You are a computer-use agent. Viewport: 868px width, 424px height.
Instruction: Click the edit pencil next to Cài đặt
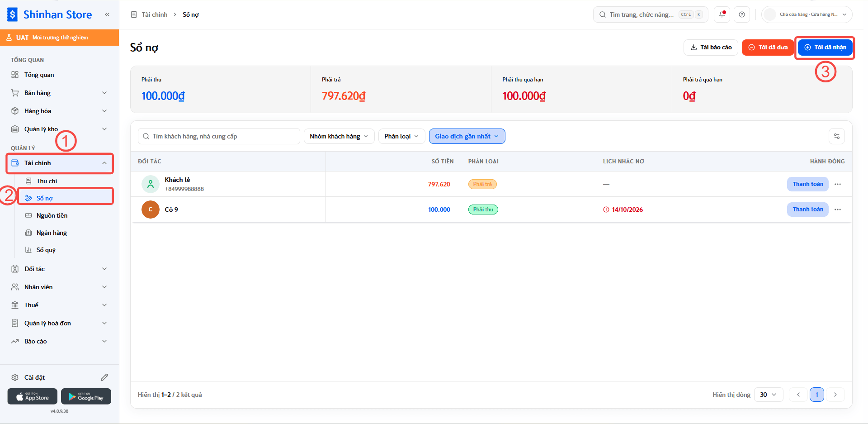tap(104, 377)
